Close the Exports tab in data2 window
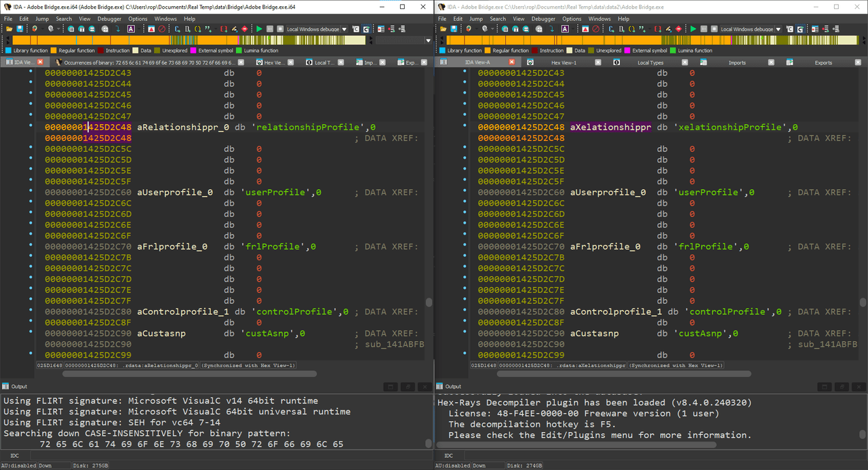This screenshot has height=470, width=868. click(x=858, y=62)
